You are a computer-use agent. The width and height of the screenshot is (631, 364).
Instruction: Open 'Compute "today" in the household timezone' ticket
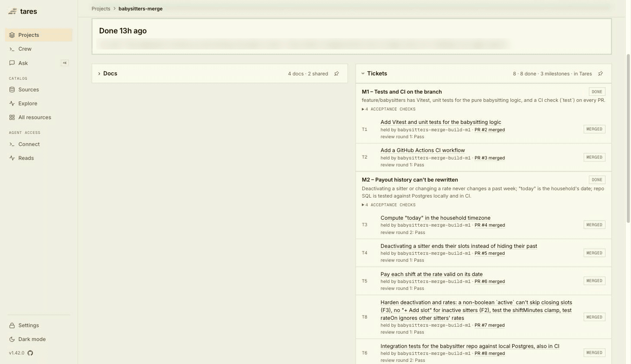click(436, 218)
